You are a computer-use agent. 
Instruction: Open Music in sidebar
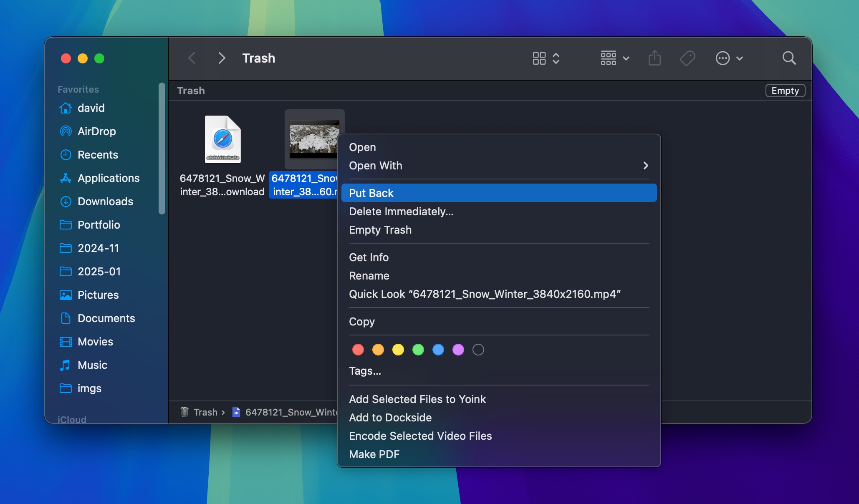(x=92, y=365)
